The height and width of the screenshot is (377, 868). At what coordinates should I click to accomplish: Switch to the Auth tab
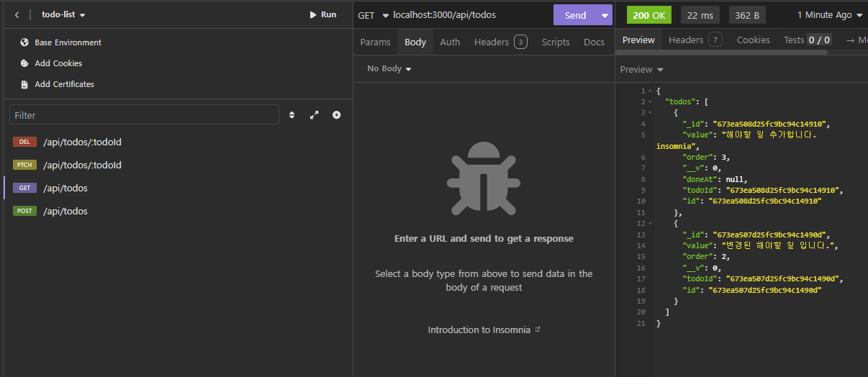coord(450,42)
